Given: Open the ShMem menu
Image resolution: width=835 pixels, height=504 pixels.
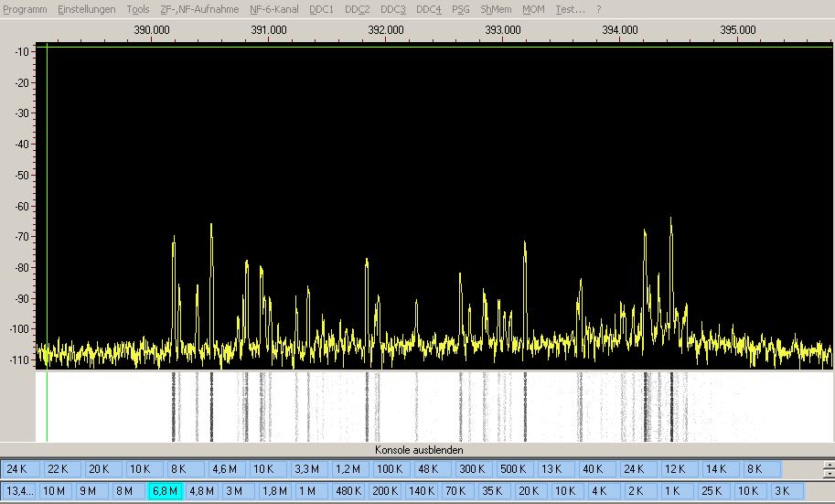Looking at the screenshot, I should tap(496, 9).
